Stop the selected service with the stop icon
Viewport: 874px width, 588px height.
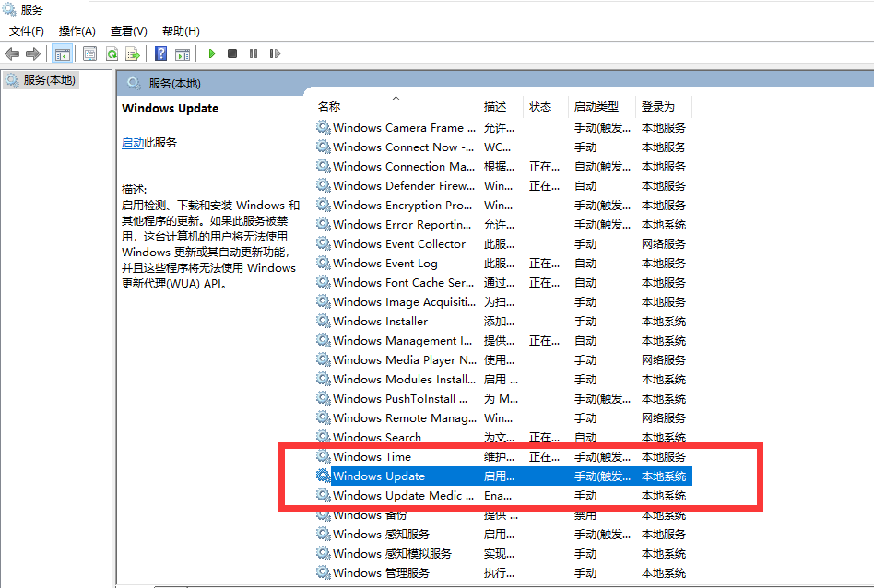coord(232,53)
